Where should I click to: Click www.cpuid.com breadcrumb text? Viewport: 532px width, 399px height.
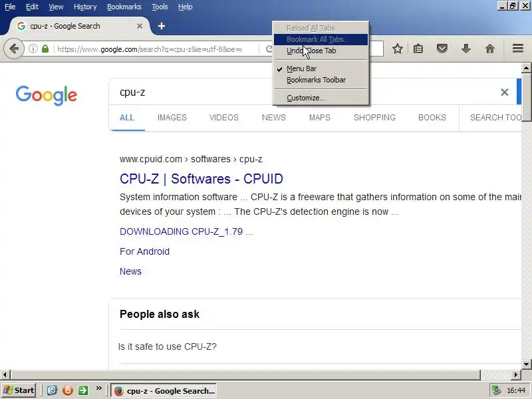pyautogui.click(x=151, y=159)
